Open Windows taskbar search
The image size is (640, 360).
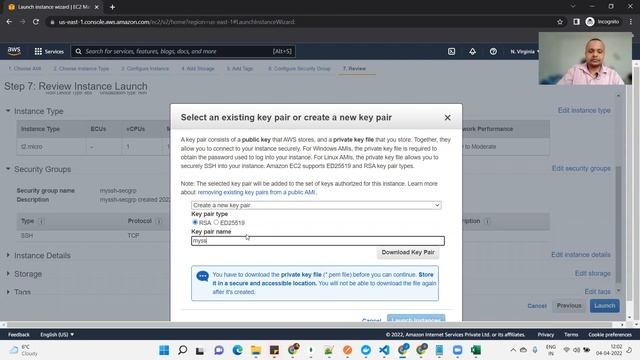click(182, 350)
